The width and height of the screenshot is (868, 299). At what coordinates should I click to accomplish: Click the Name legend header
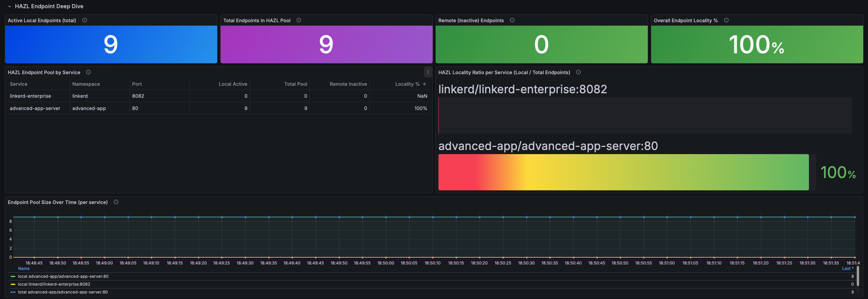(24, 269)
